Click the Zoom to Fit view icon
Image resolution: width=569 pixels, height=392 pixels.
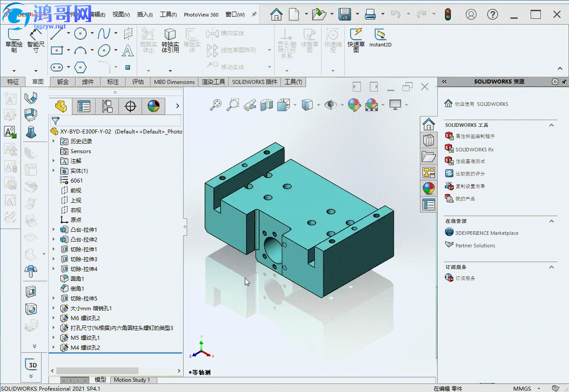(216, 104)
